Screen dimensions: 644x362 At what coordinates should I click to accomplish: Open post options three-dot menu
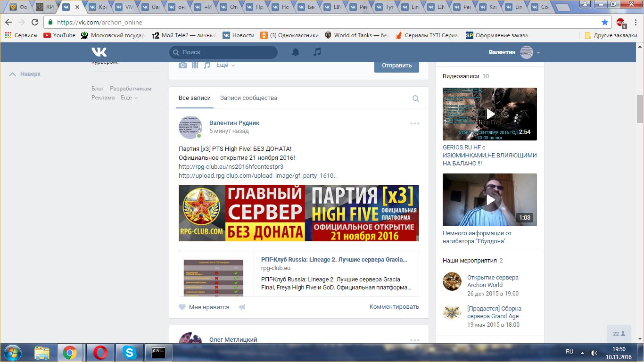click(x=414, y=123)
